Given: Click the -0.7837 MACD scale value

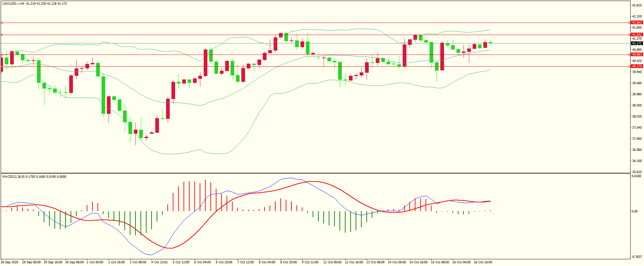Looking at the screenshot, I should coord(637,257).
